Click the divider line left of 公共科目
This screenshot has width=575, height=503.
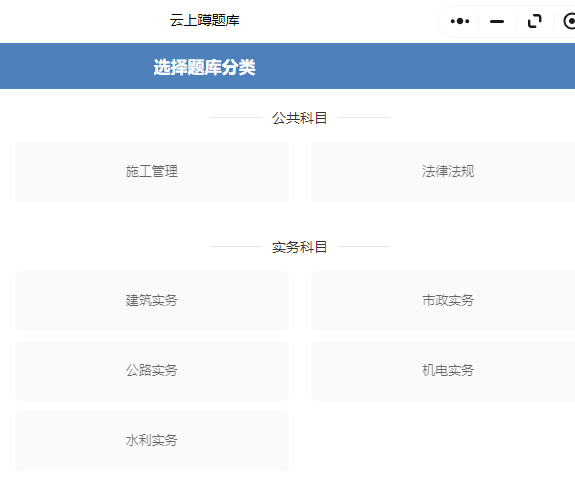click(236, 118)
